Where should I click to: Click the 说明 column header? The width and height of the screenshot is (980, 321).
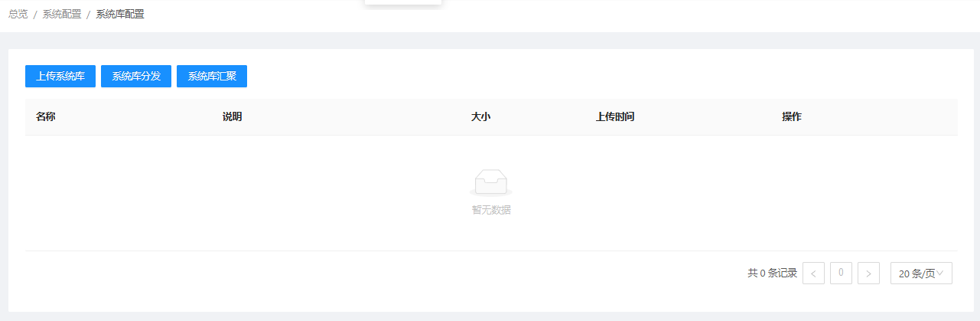coord(233,117)
